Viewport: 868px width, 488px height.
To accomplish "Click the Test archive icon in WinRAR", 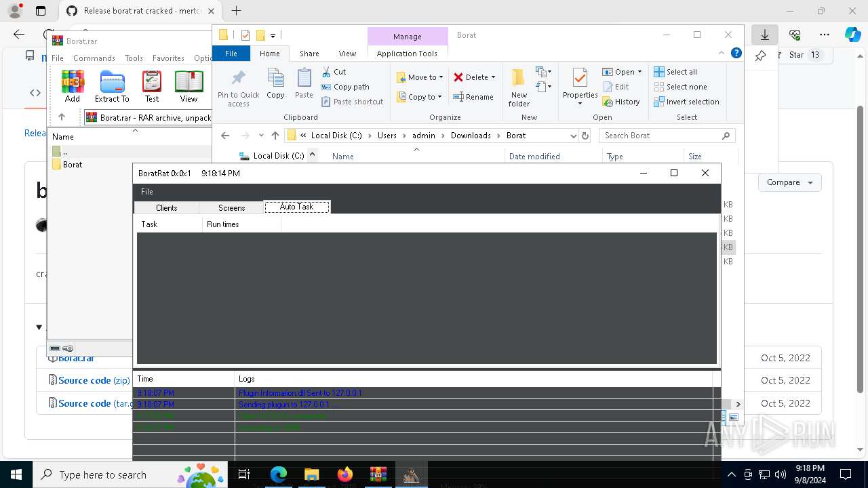I will click(152, 86).
